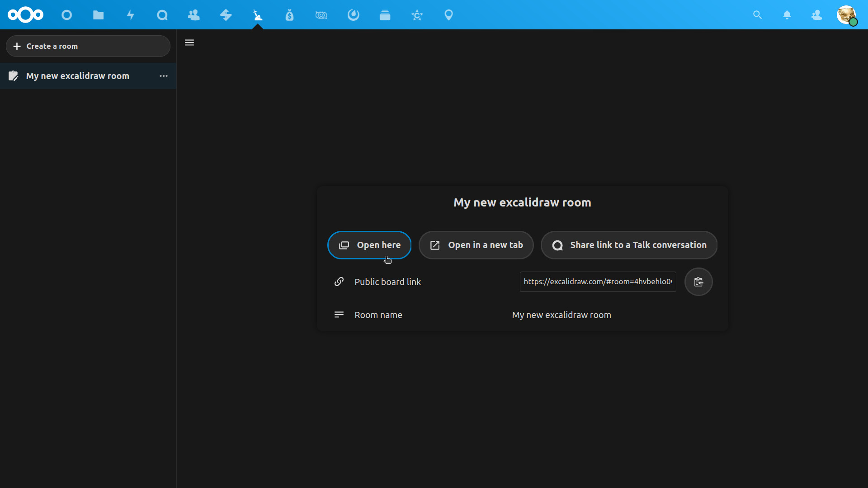
Task: Copy public board link to clipboard
Action: coord(698,282)
